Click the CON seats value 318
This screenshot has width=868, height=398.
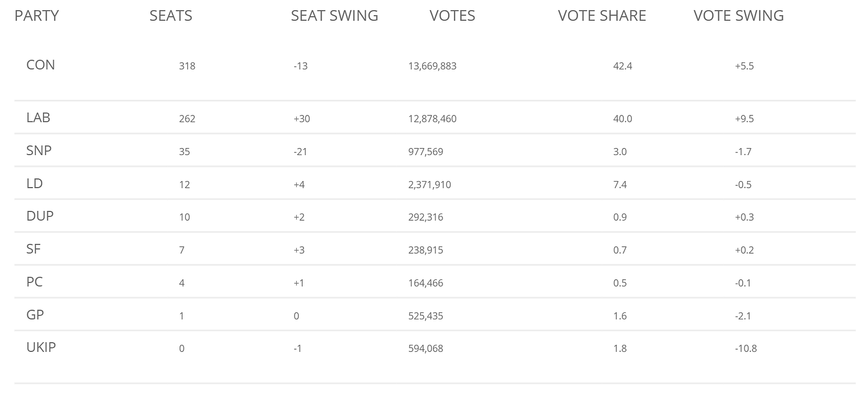[x=187, y=66]
